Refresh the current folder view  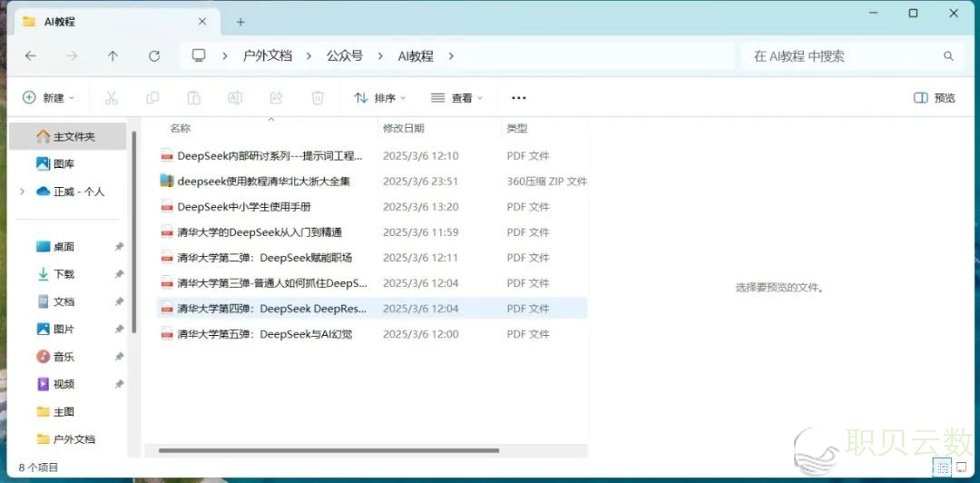(153, 56)
